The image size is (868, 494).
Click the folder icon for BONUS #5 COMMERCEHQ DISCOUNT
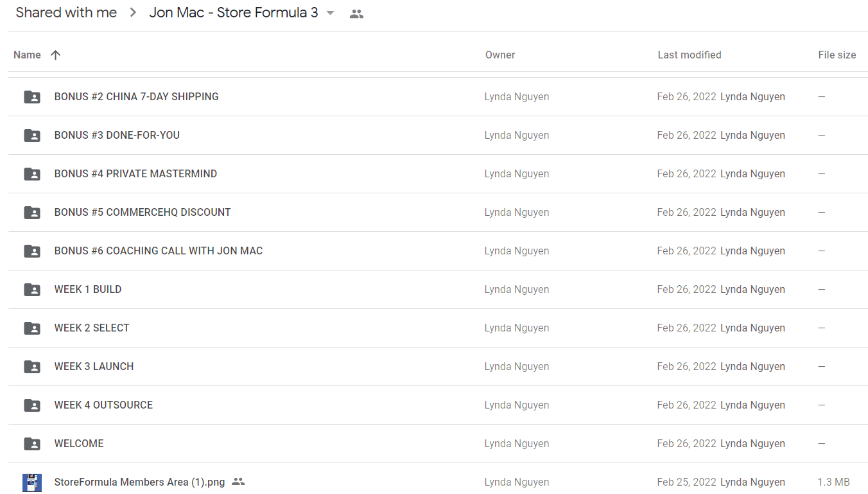tap(32, 213)
